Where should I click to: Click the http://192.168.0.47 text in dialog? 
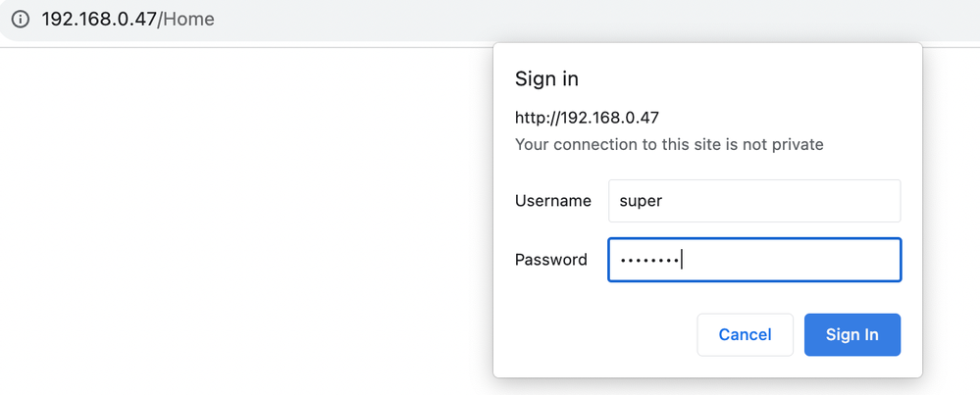coord(587,118)
